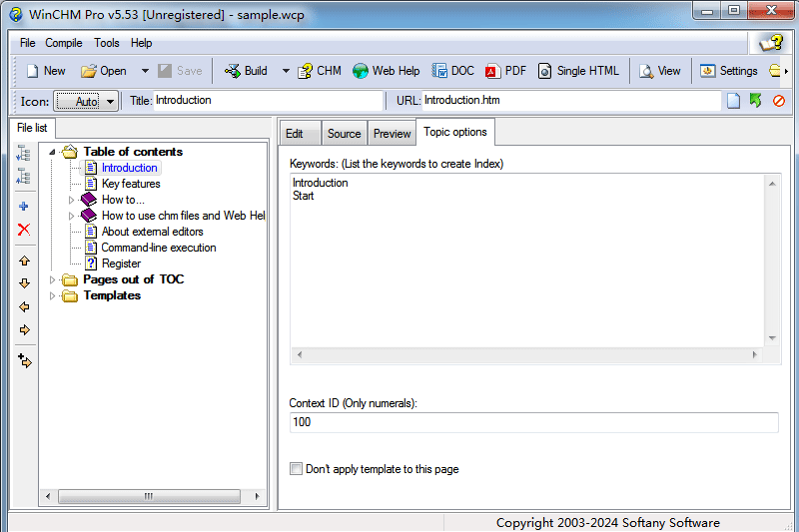Expand the Templates folder
Image resolution: width=799 pixels, height=532 pixels.
point(52,295)
